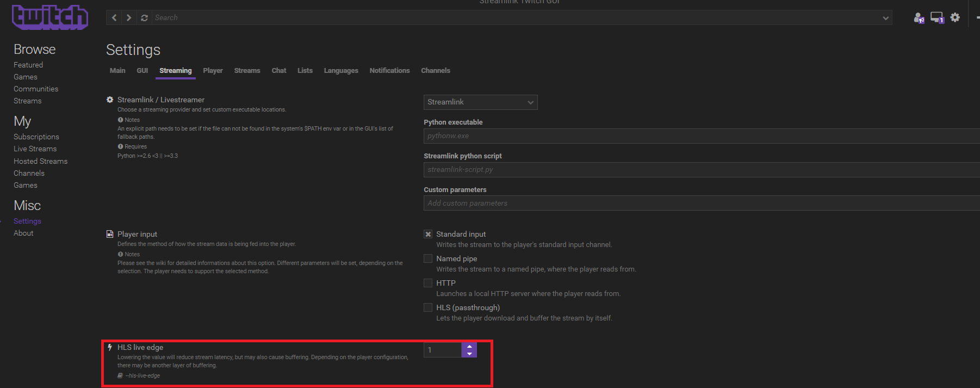The image size is (980, 388).
Task: Click the Streamlink python script field
Action: point(702,170)
